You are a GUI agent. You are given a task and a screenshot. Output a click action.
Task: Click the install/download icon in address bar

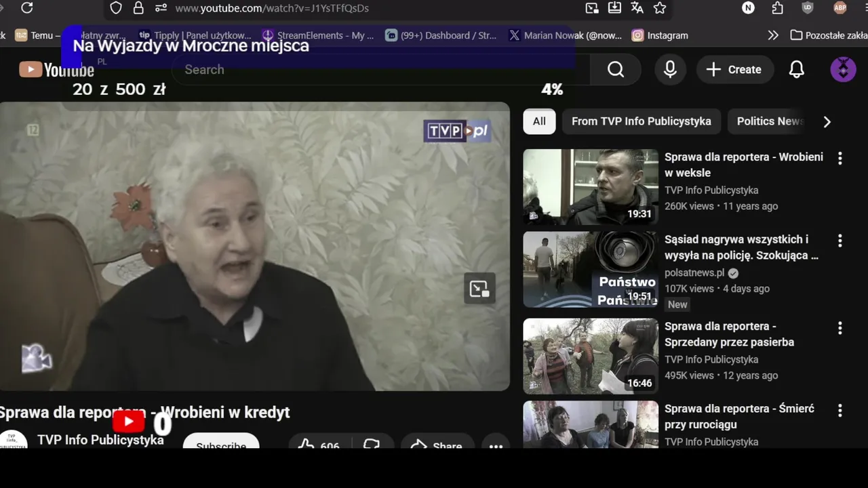(x=614, y=8)
